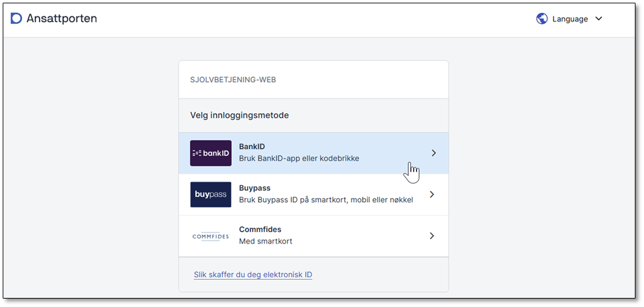
Task: Expand the Language dropdown arrow
Action: [x=599, y=19]
